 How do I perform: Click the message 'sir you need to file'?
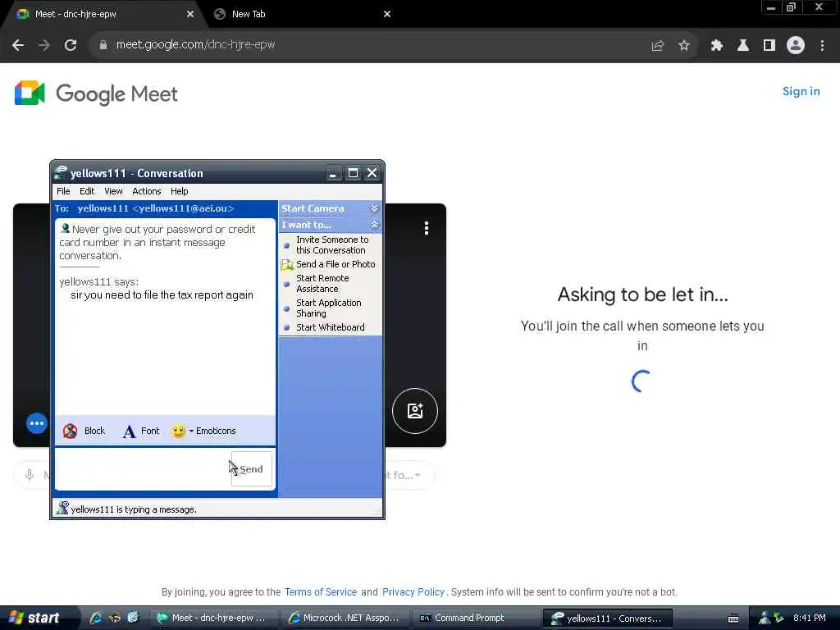coord(162,295)
